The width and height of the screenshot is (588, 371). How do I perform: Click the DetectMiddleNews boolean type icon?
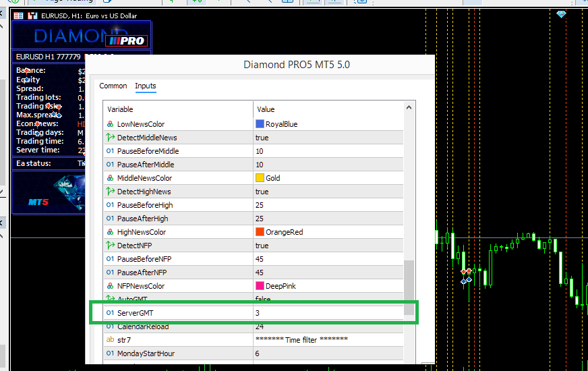coord(110,138)
